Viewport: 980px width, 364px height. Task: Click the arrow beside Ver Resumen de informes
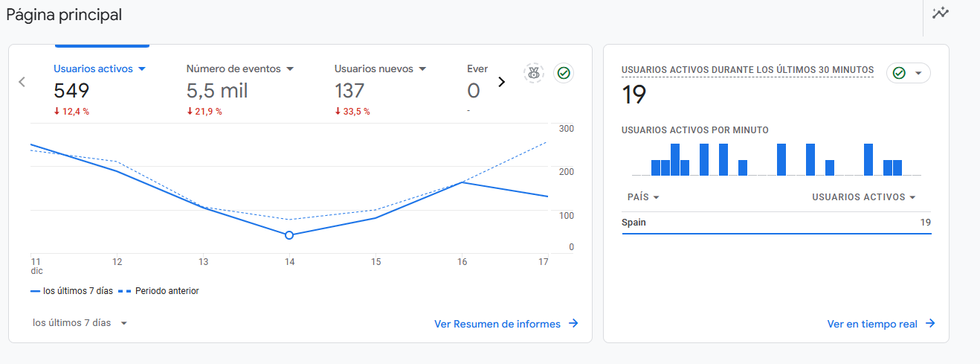coord(573,324)
